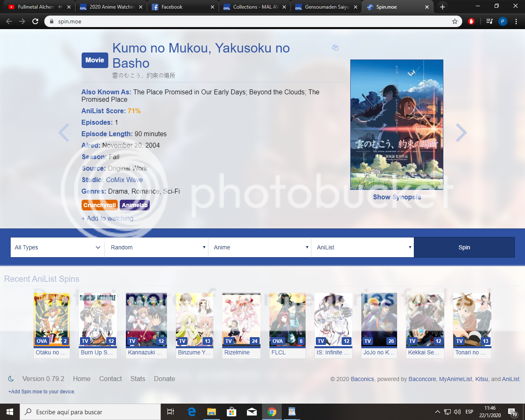Open media control playlist icon

(489, 21)
